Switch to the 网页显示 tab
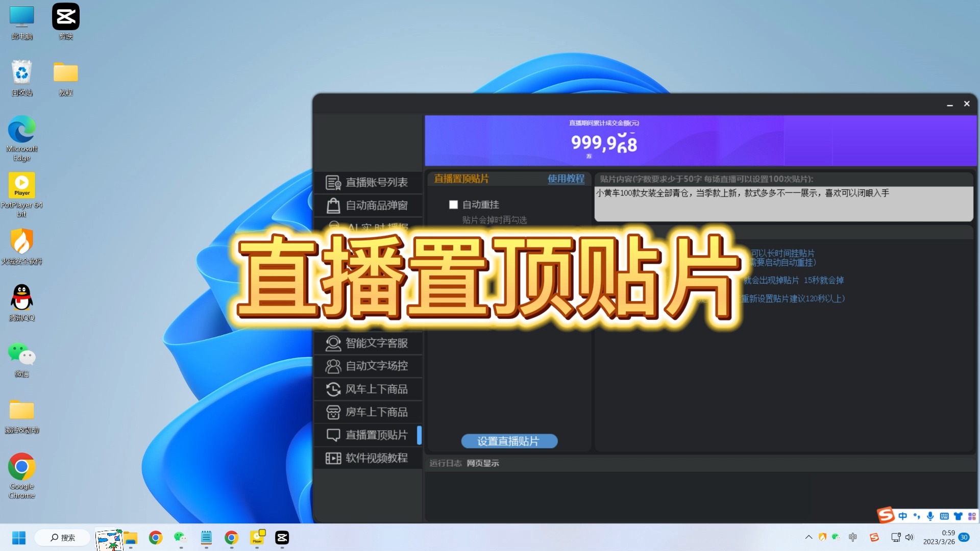The image size is (980, 551). [x=483, y=463]
